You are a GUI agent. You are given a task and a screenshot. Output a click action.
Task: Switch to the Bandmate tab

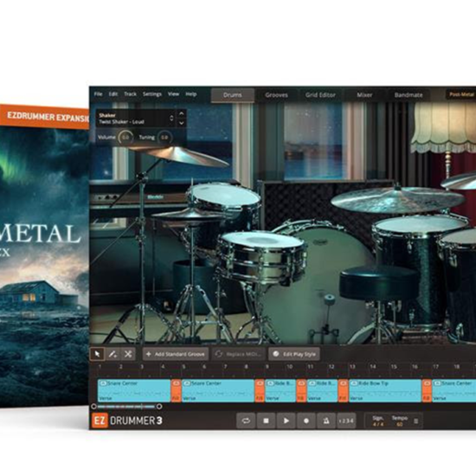(408, 95)
